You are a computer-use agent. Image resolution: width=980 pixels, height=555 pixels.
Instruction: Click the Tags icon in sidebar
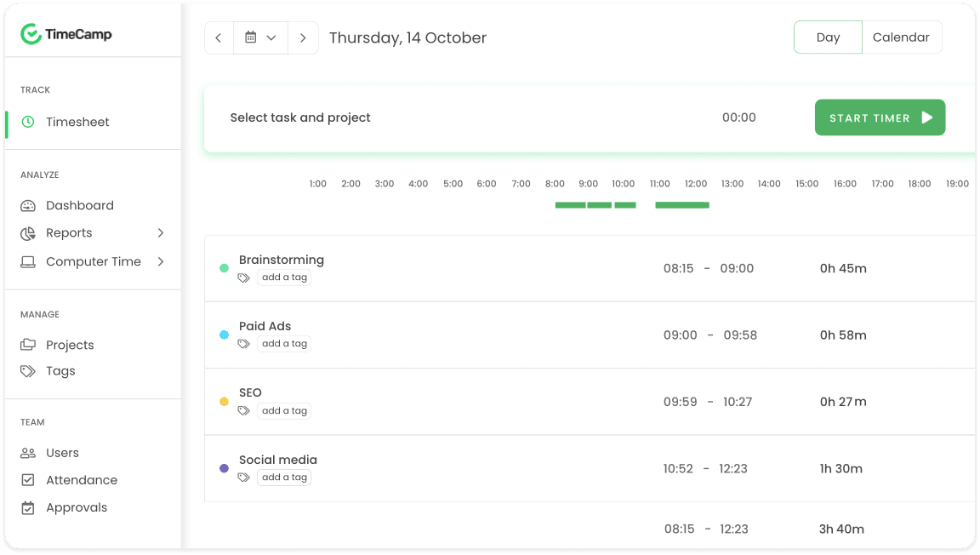click(x=28, y=371)
